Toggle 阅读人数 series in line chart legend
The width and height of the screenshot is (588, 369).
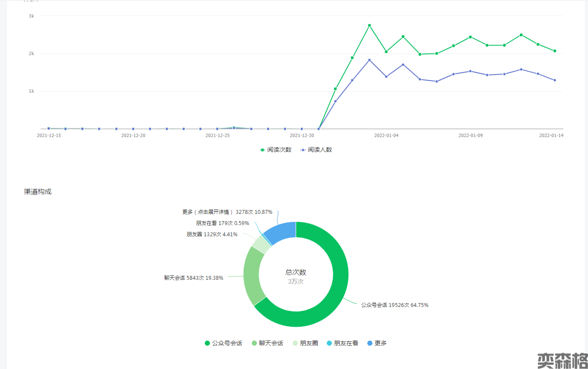(316, 150)
